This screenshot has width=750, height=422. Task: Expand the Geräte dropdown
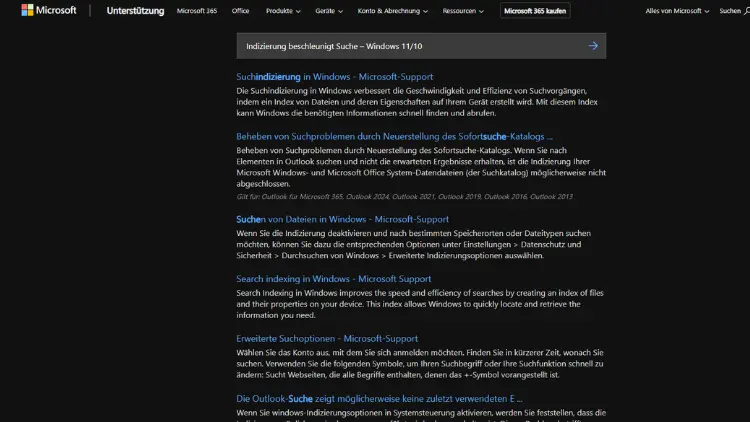coord(329,11)
